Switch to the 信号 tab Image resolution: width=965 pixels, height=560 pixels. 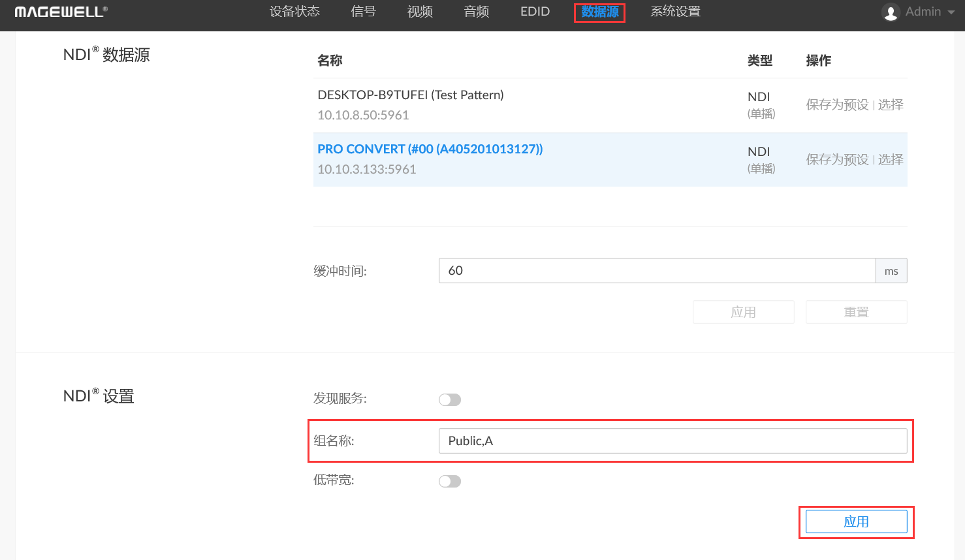(x=363, y=12)
